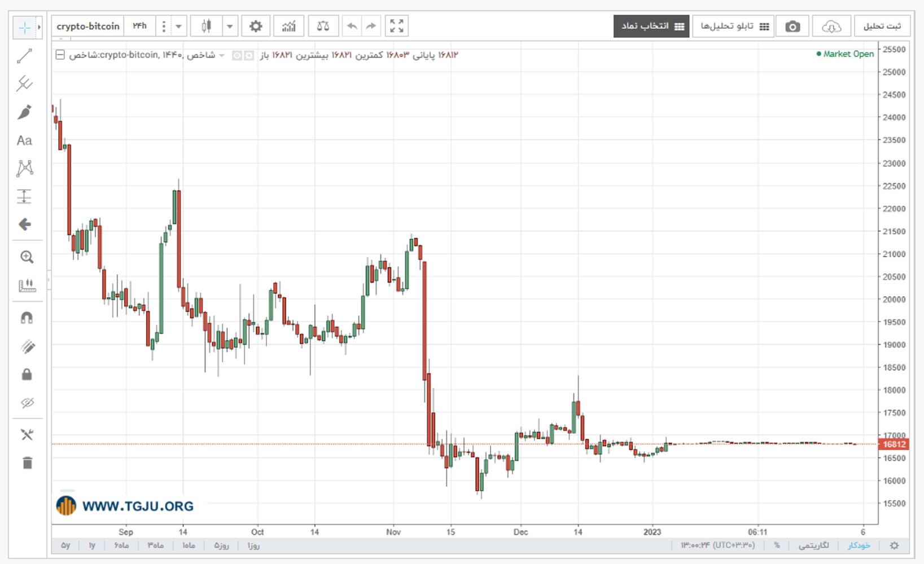Click the crypto-bitcoin symbol input field
The width and height of the screenshot is (924, 564).
pyautogui.click(x=88, y=26)
